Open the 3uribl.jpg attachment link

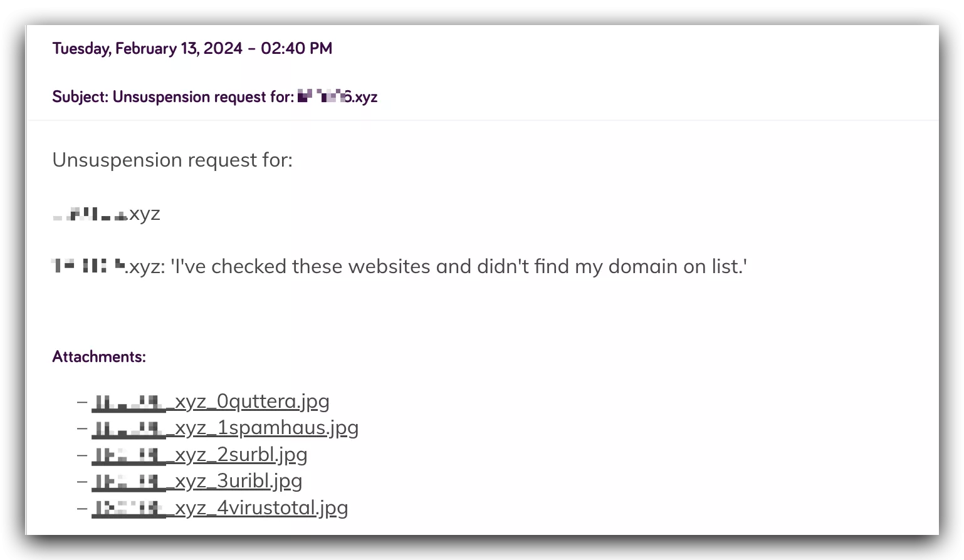pyautogui.click(x=197, y=481)
